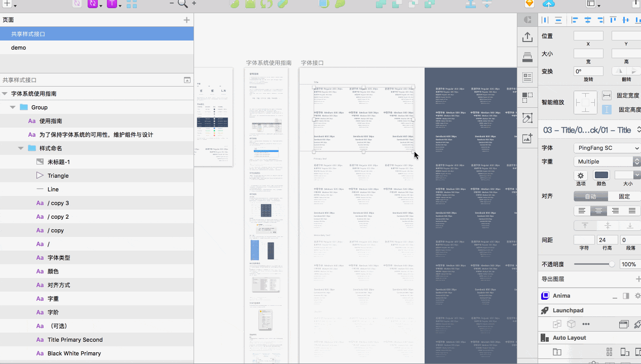This screenshot has width=641, height=364.
Task: Click the orange Sketch diamond icon in toolbar
Action: pyautogui.click(x=530, y=4)
